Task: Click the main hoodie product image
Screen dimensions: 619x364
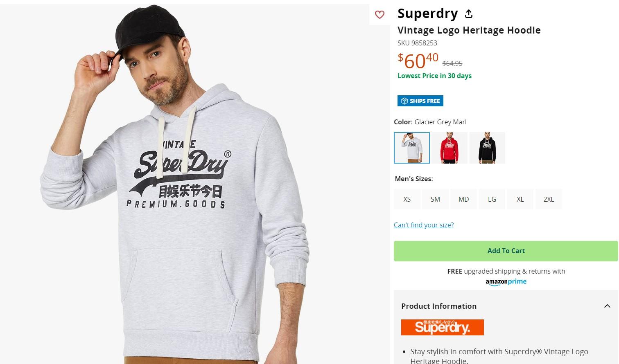Action: (184, 184)
